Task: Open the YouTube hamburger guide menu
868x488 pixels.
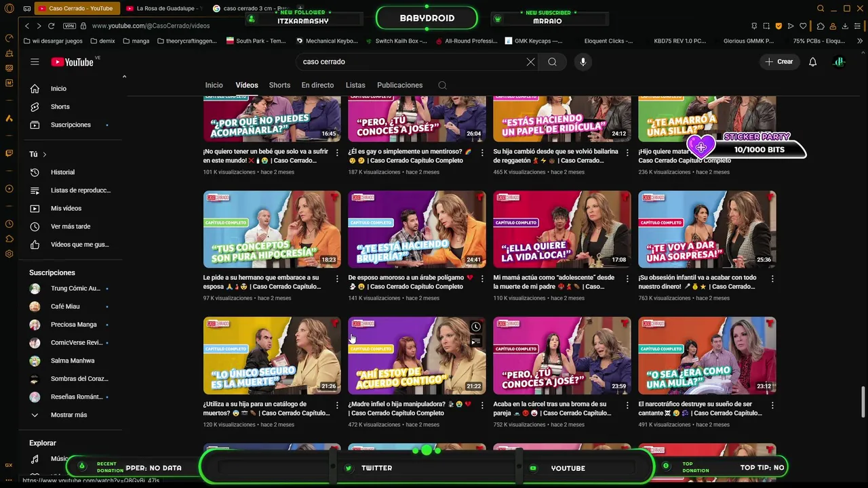Action: [35, 62]
